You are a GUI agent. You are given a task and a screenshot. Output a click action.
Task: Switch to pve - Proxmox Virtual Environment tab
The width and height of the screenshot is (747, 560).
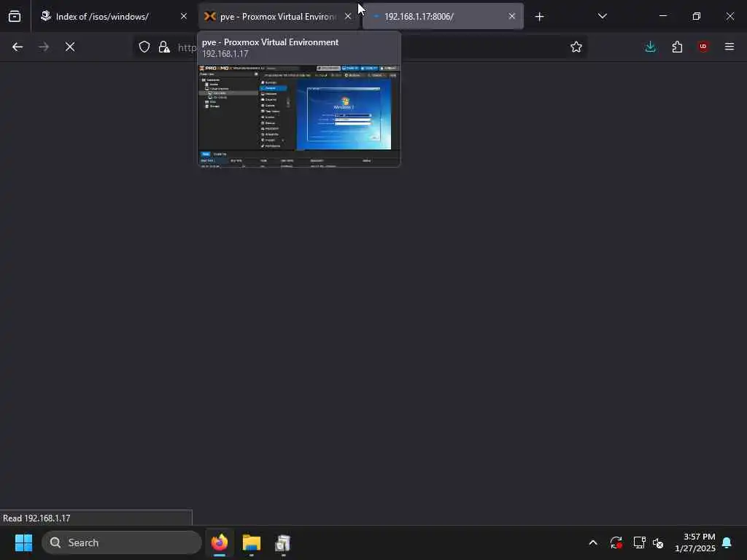click(279, 16)
